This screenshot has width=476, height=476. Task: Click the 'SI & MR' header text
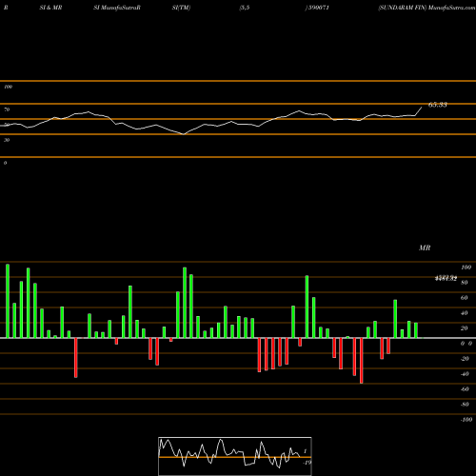pos(50,8)
